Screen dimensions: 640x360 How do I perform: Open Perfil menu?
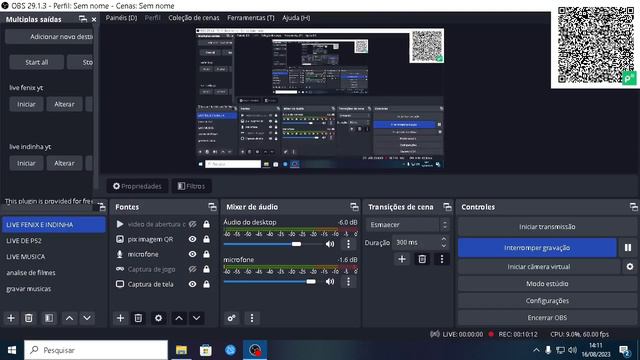pyautogui.click(x=153, y=18)
